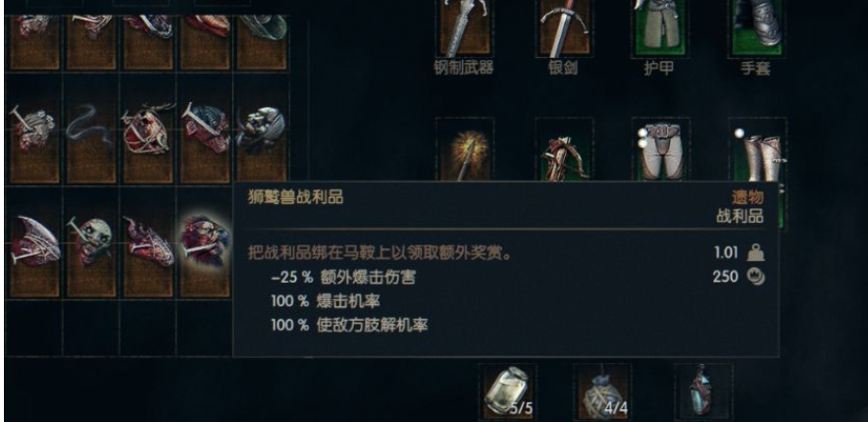This screenshot has height=422, width=868.
Task: Select the antlered monster head trophy
Action: point(148,131)
